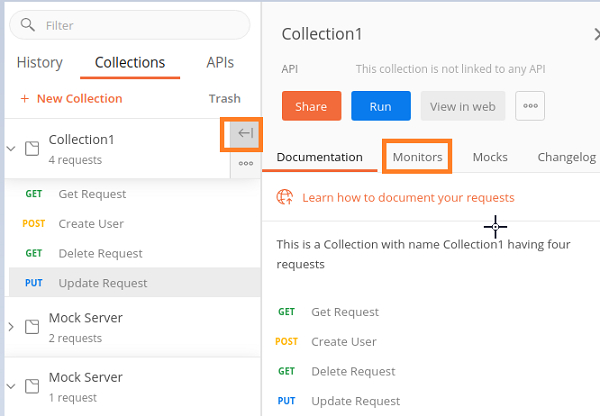Image resolution: width=600 pixels, height=416 pixels.
Task: Click the plus icon for New Collection
Action: [x=24, y=99]
